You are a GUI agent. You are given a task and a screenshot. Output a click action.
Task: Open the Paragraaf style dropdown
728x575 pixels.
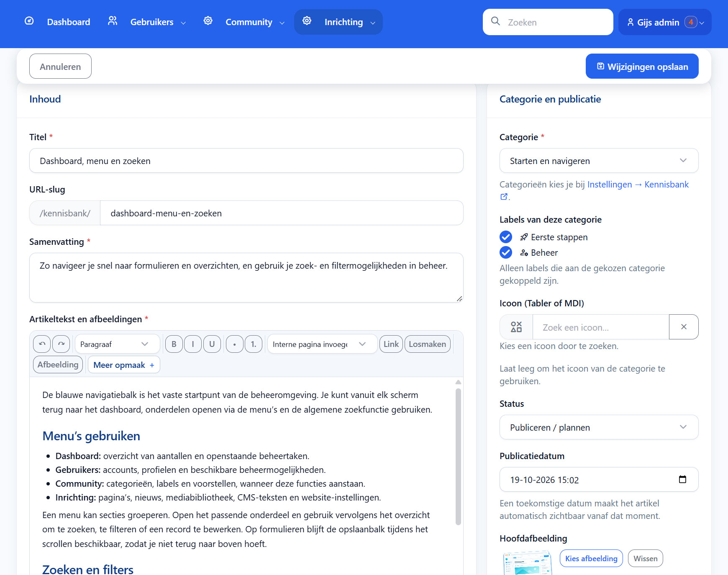pyautogui.click(x=118, y=344)
